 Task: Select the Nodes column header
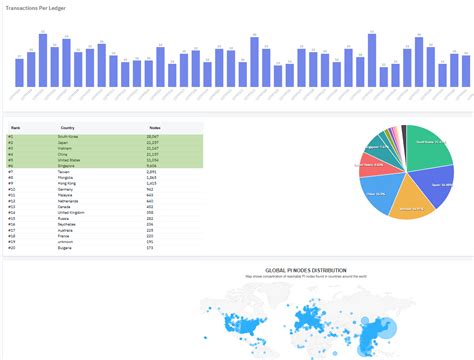point(155,128)
